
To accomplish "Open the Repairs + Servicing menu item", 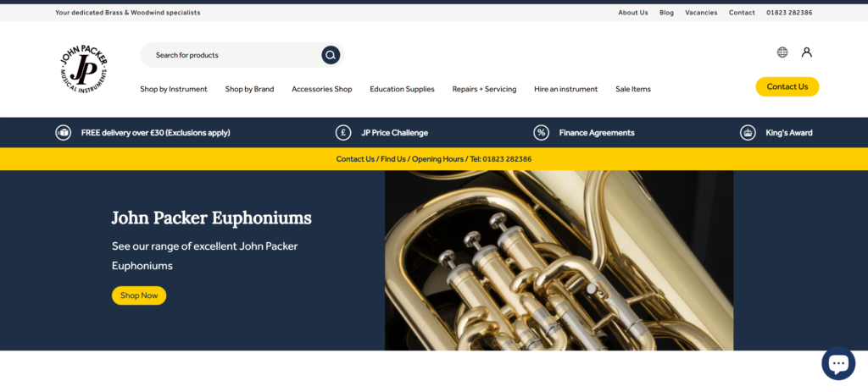I will [x=484, y=89].
